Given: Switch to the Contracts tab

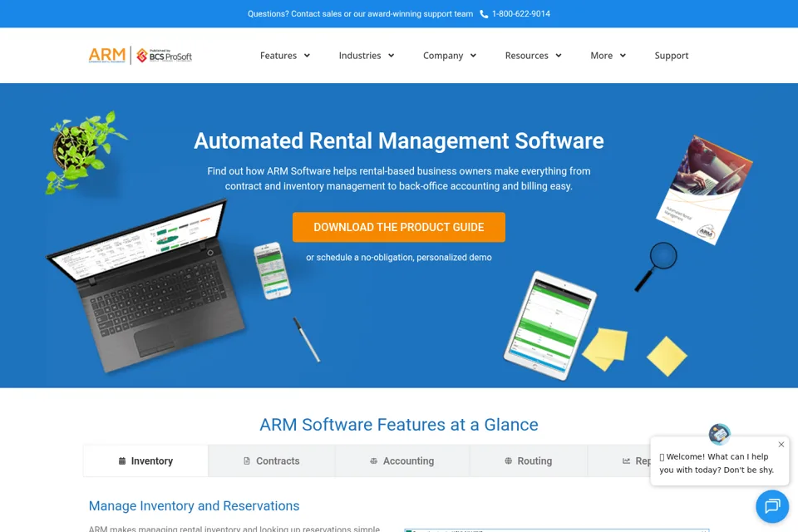Looking at the screenshot, I should (271, 461).
